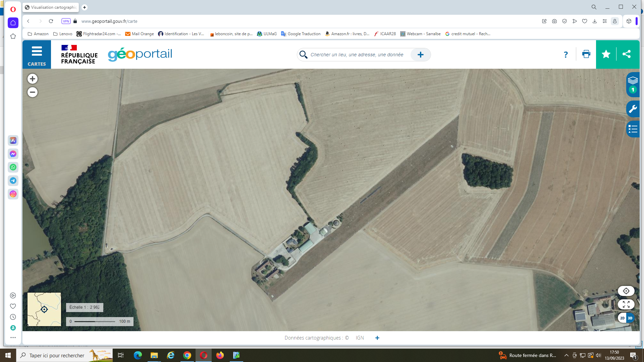Switch map to 2D view

[x=622, y=318]
